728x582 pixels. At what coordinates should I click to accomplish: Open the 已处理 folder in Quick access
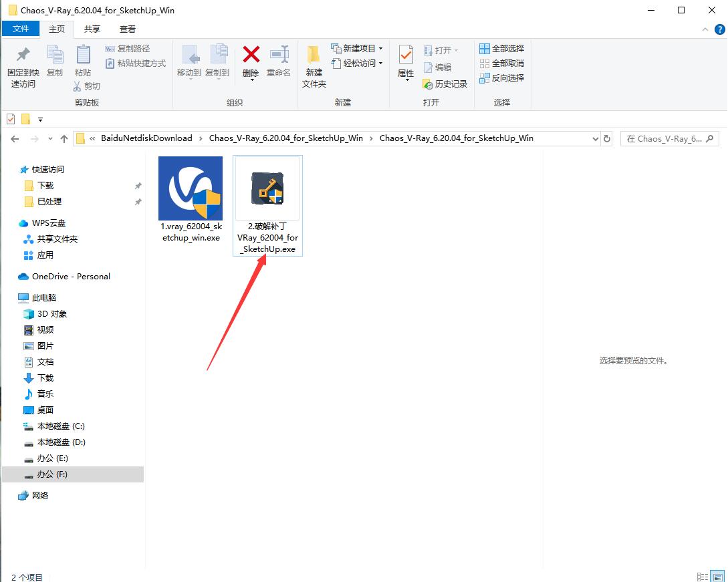pos(43,201)
